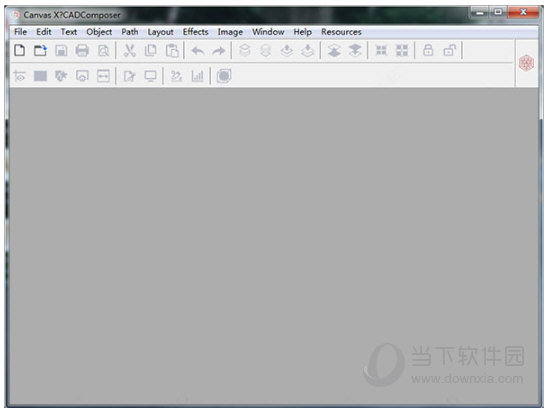The height and width of the screenshot is (408, 548).
Task: Click the monitor display icon
Action: 151,76
